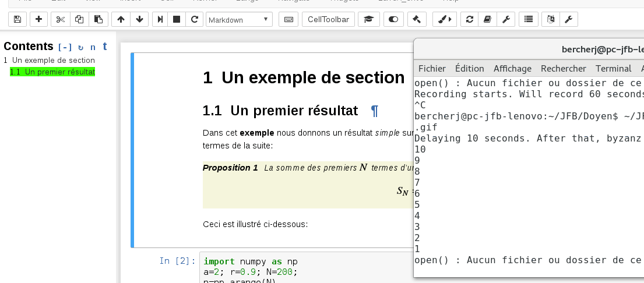The width and height of the screenshot is (644, 283).
Task: Reload the table of contents
Action: coord(80,47)
